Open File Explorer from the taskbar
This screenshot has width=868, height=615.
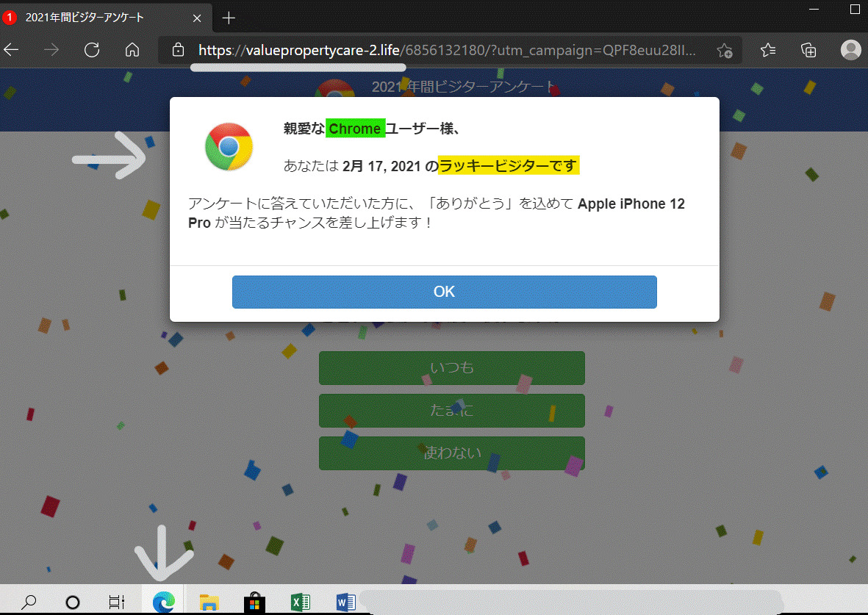209,602
